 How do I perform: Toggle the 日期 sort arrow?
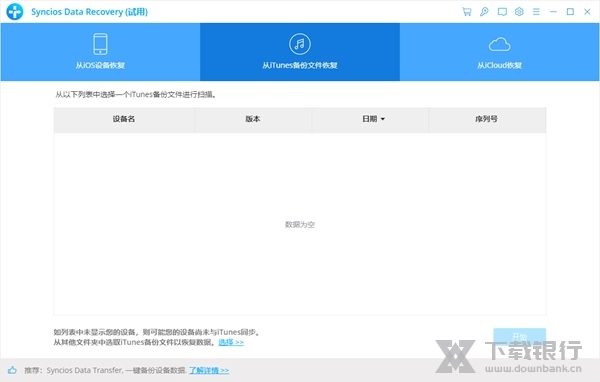point(383,119)
